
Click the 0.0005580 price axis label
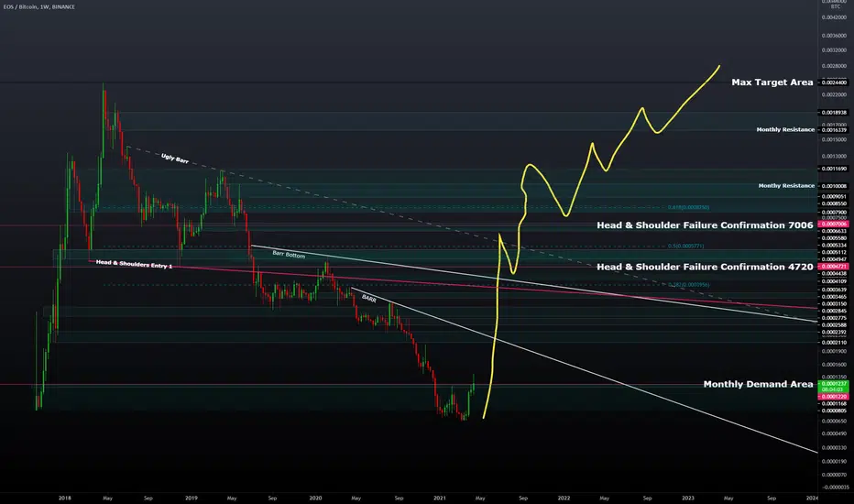tap(834, 238)
